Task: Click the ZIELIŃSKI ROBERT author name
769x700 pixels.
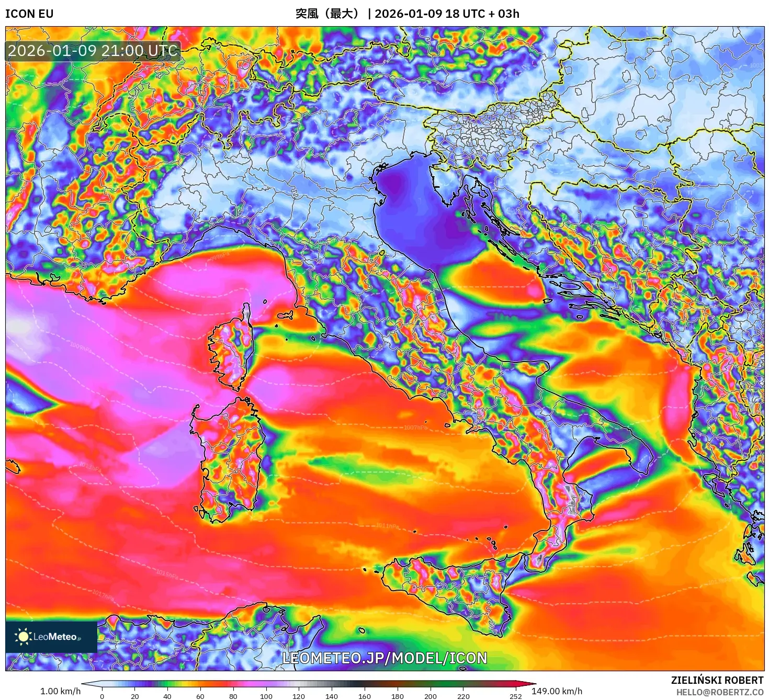Action: [x=717, y=680]
